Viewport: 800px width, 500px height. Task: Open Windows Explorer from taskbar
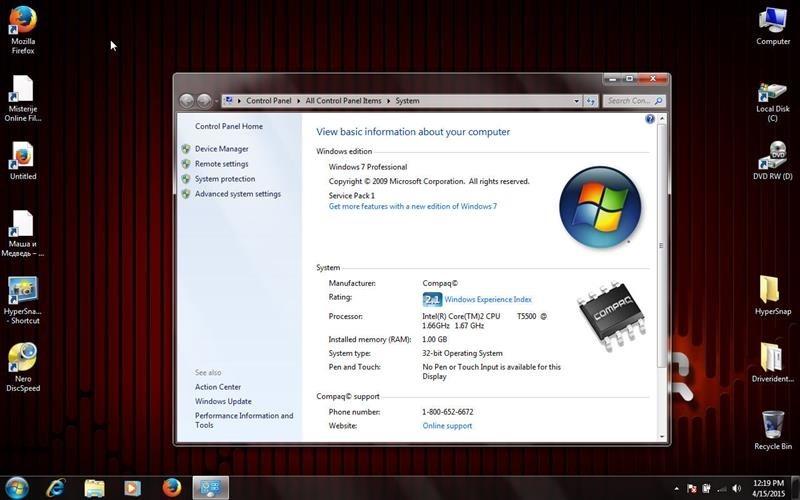point(94,488)
